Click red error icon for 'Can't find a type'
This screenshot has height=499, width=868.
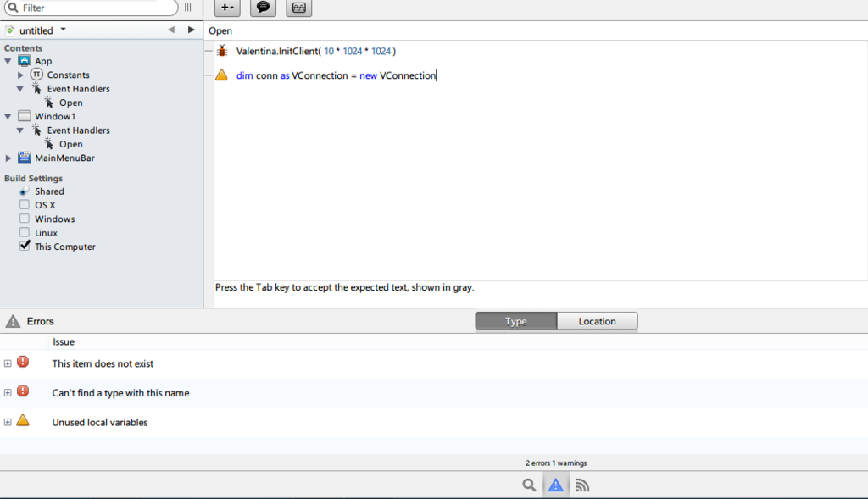pos(23,391)
